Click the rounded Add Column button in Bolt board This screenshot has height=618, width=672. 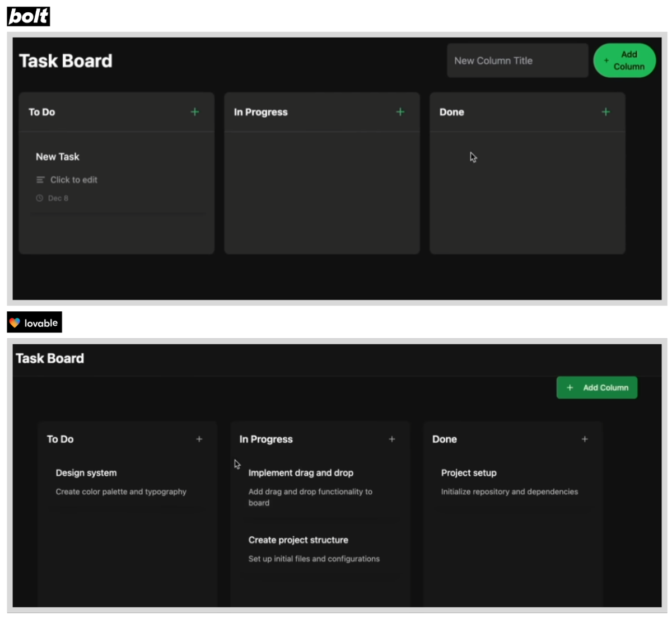624,60
